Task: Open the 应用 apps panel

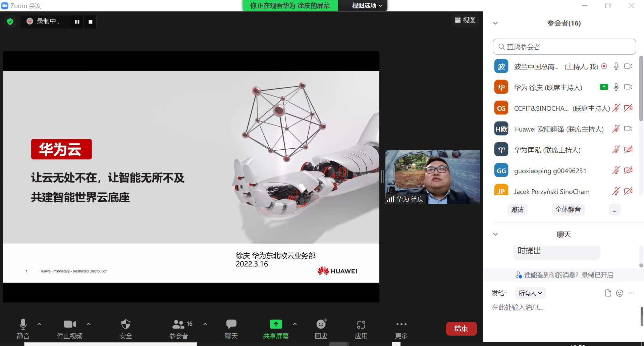Action: [361, 324]
